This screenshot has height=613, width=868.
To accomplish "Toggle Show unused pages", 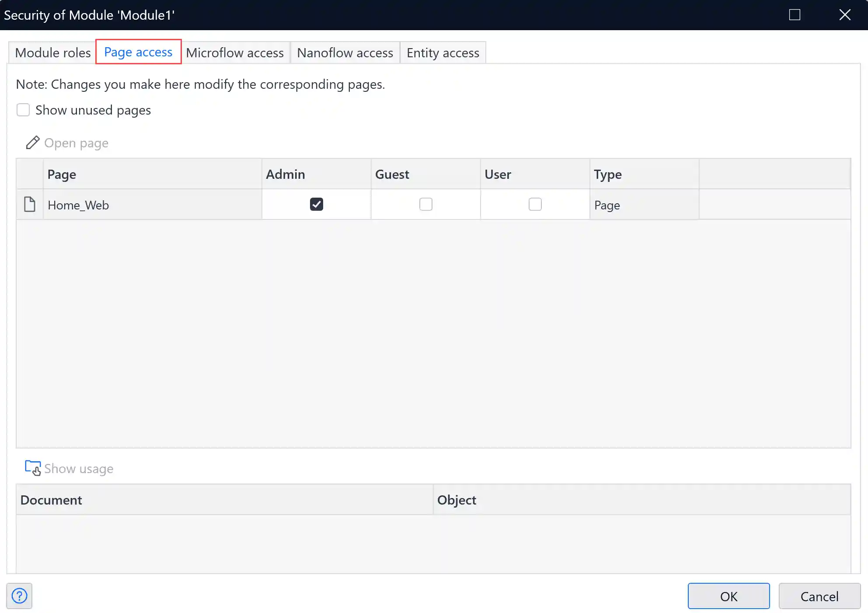I will tap(23, 110).
